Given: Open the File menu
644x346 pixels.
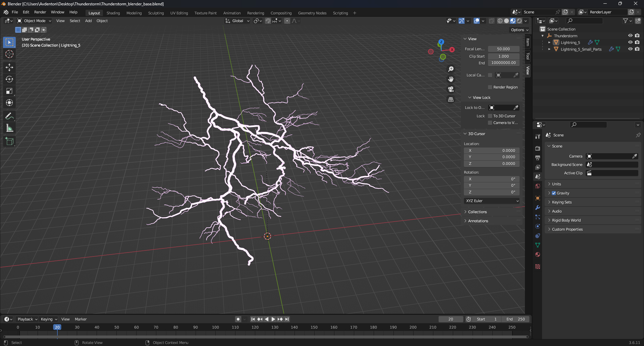Looking at the screenshot, I should 15,12.
